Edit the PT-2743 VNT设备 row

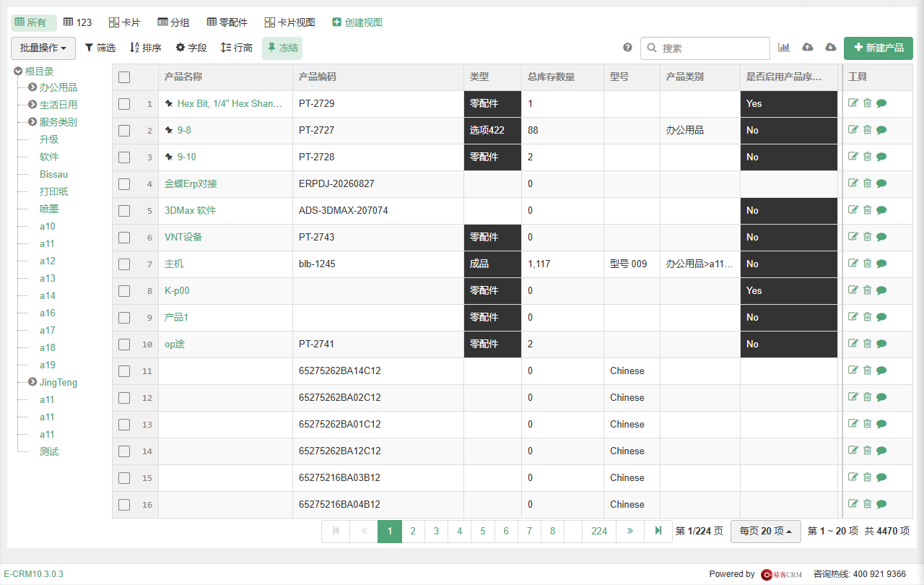click(853, 237)
